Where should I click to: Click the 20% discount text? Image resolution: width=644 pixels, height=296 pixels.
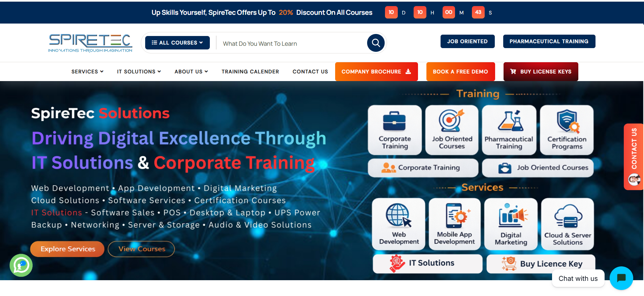(286, 12)
